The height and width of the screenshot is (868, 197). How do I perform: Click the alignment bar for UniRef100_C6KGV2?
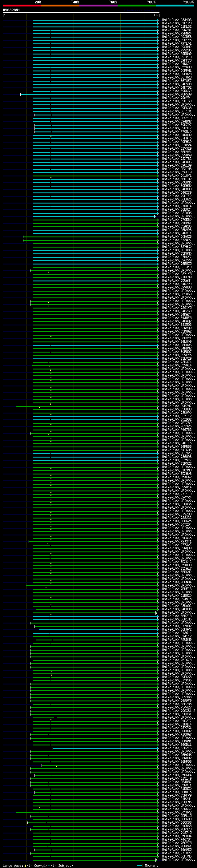coord(99,630)
